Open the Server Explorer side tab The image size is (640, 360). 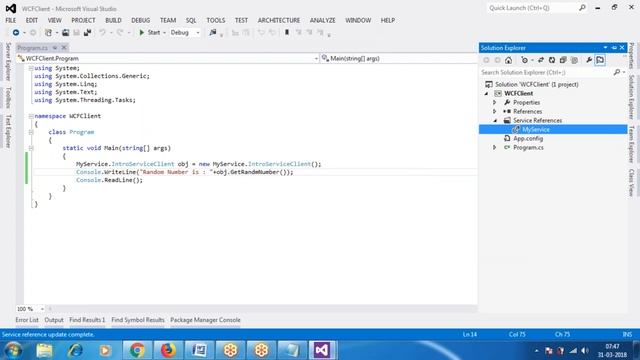pyautogui.click(x=8, y=61)
